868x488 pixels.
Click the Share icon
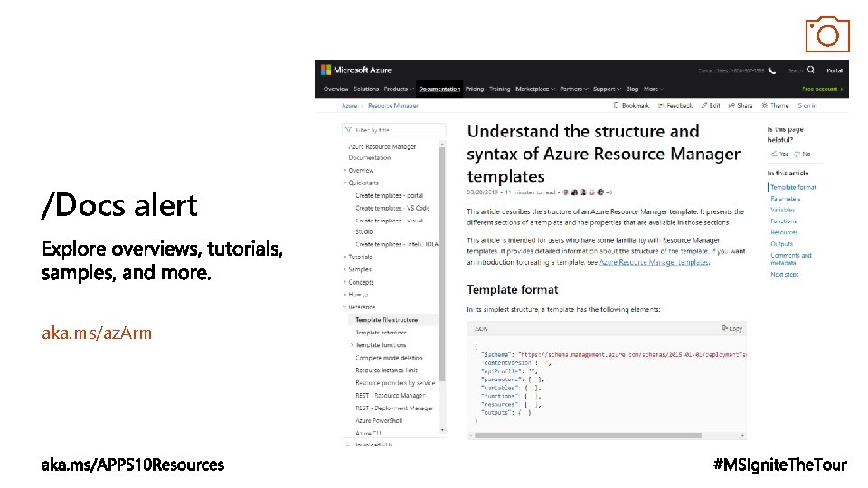(x=731, y=105)
